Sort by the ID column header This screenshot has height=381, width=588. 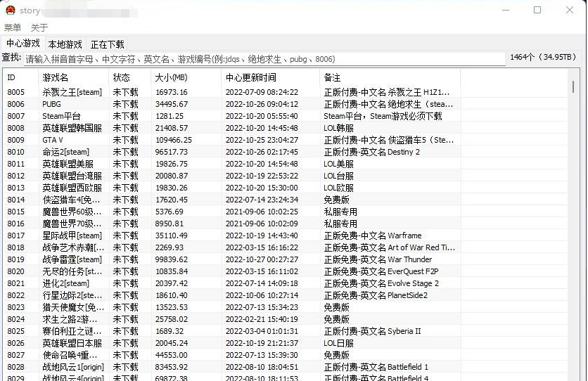tap(20, 77)
